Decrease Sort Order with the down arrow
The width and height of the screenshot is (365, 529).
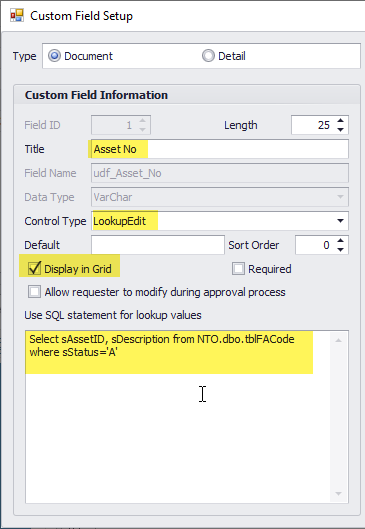[340, 250]
